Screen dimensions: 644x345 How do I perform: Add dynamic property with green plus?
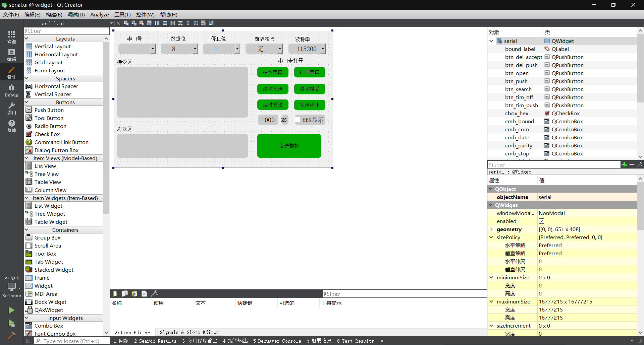coord(624,164)
